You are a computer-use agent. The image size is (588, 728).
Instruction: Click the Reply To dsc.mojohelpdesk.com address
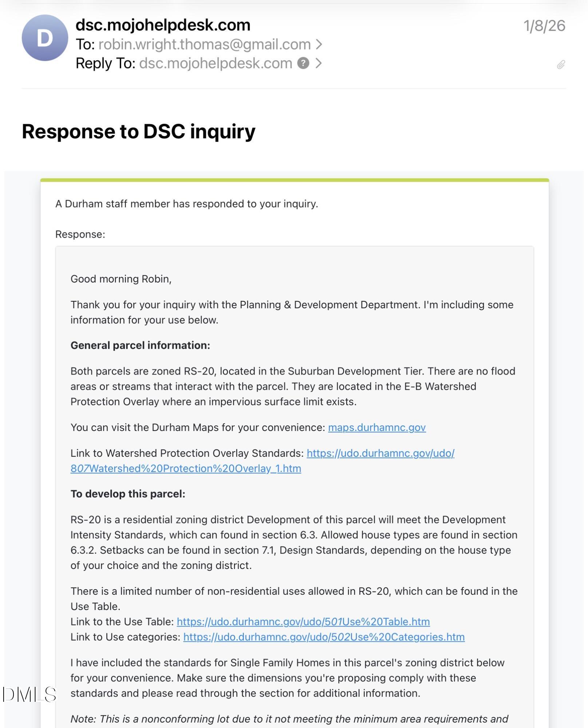(216, 63)
